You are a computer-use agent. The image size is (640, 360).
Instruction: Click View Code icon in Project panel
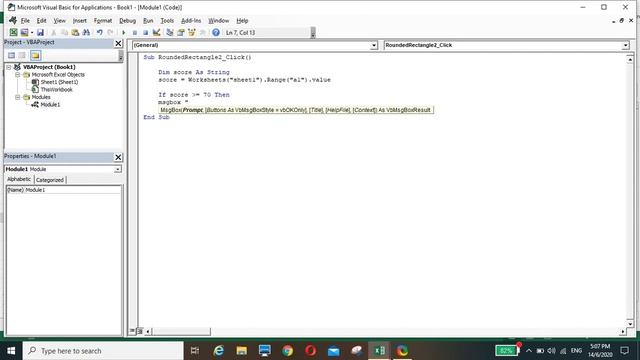[11, 55]
